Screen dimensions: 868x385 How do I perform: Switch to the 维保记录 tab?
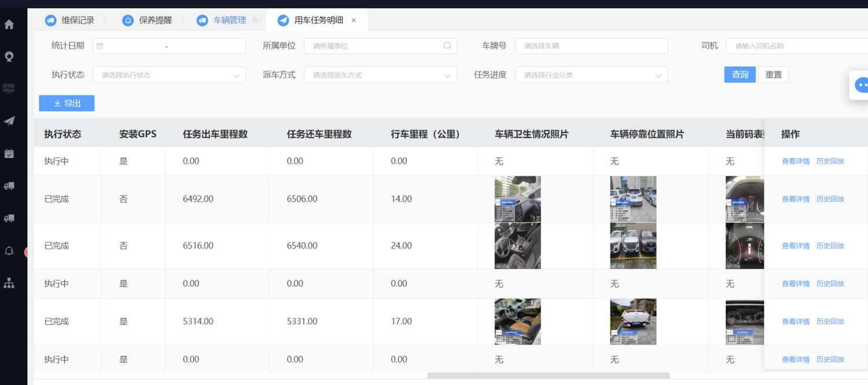(x=71, y=20)
